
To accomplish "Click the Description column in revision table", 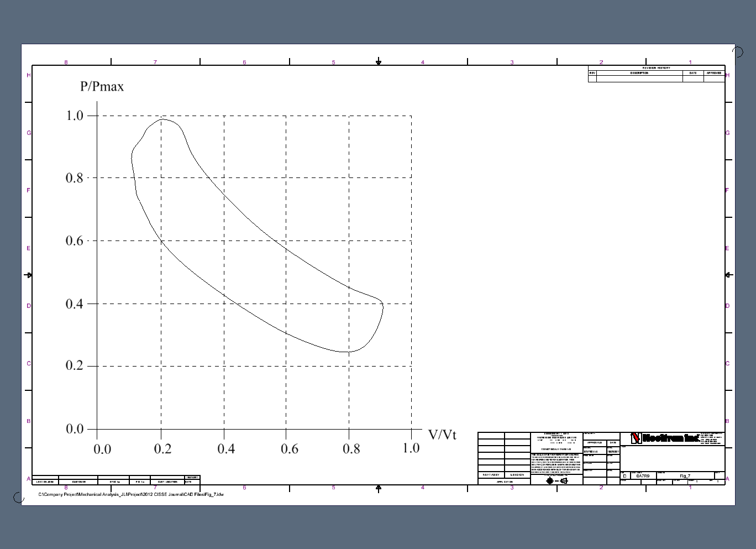I will pos(639,73).
